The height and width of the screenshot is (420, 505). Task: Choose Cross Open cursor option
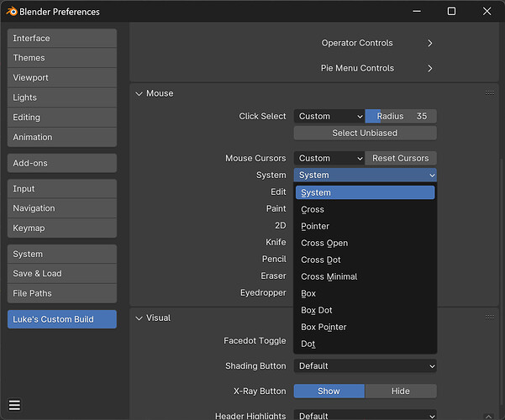tap(366, 243)
